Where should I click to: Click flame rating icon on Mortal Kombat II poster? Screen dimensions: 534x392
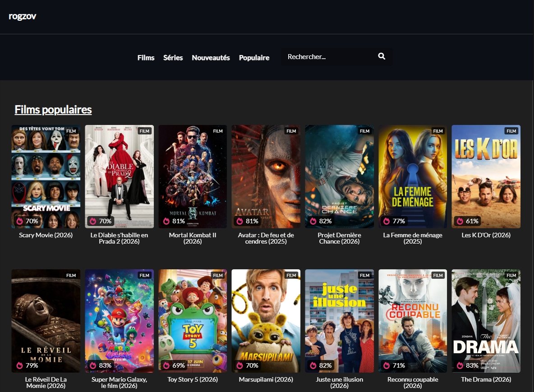pyautogui.click(x=166, y=221)
